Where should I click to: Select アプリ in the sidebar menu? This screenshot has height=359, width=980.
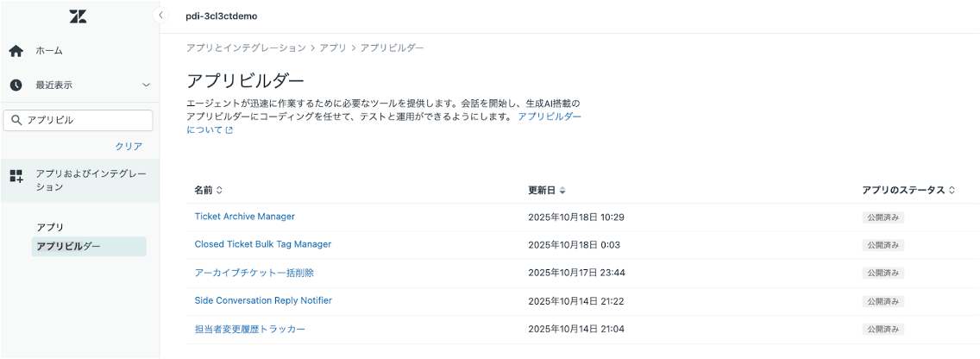click(50, 227)
